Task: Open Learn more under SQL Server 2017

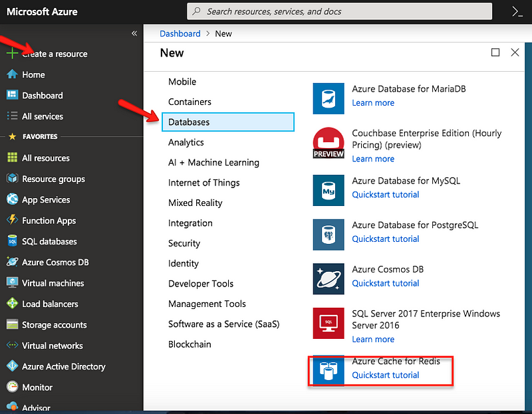Action: pos(373,340)
